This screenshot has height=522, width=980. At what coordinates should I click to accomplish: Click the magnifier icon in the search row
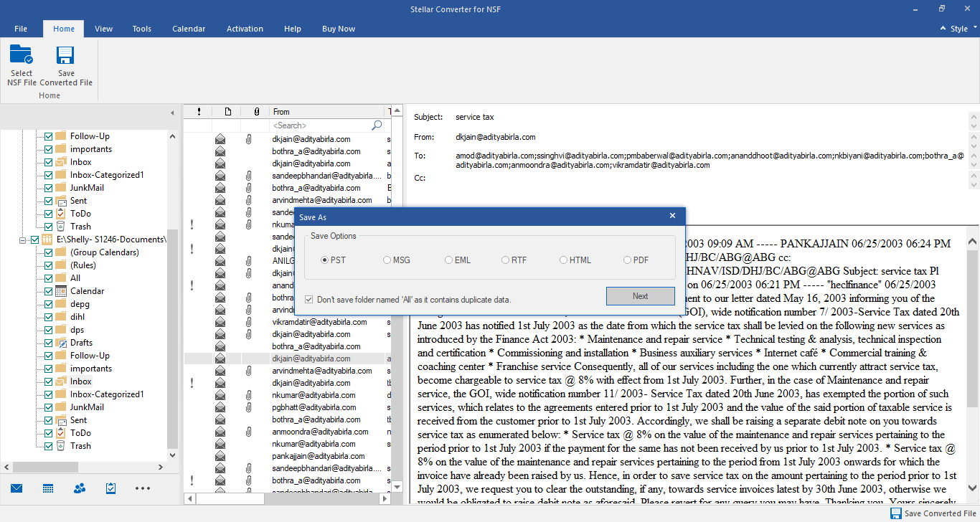pos(377,125)
